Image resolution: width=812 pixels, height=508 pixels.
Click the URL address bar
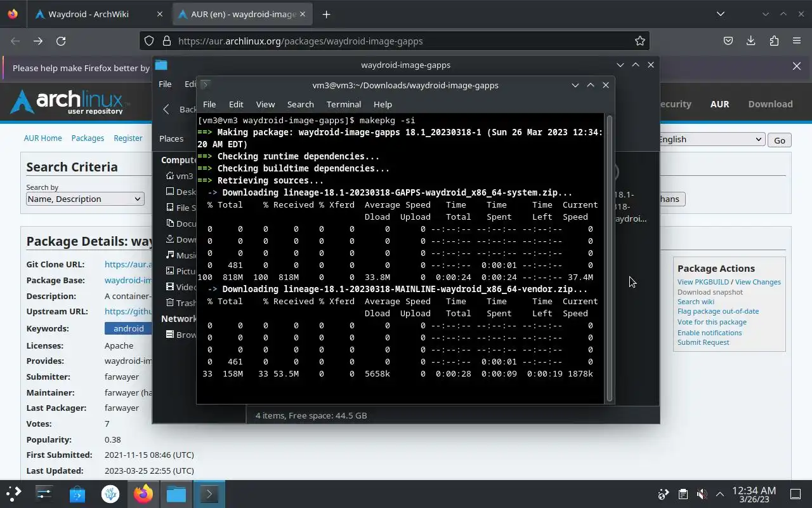[x=393, y=41]
